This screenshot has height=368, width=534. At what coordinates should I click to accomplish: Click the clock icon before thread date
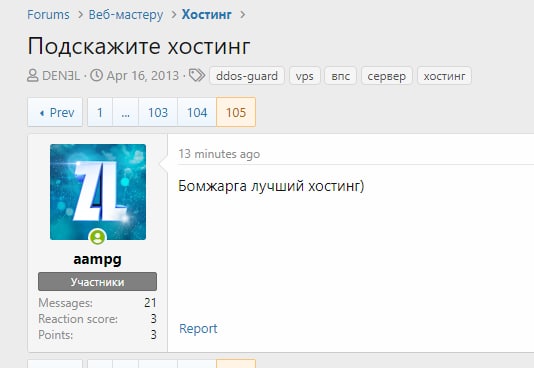96,75
